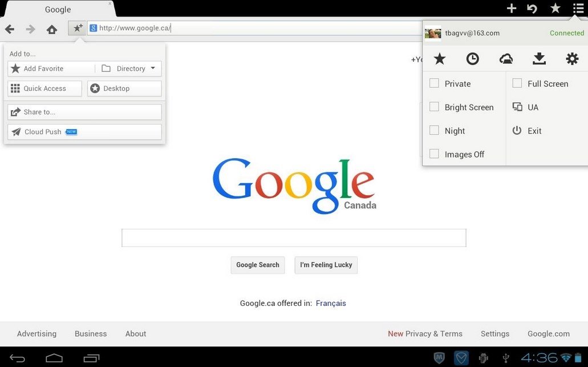Open a new tab with plus icon
588x367 pixels.
[512, 8]
